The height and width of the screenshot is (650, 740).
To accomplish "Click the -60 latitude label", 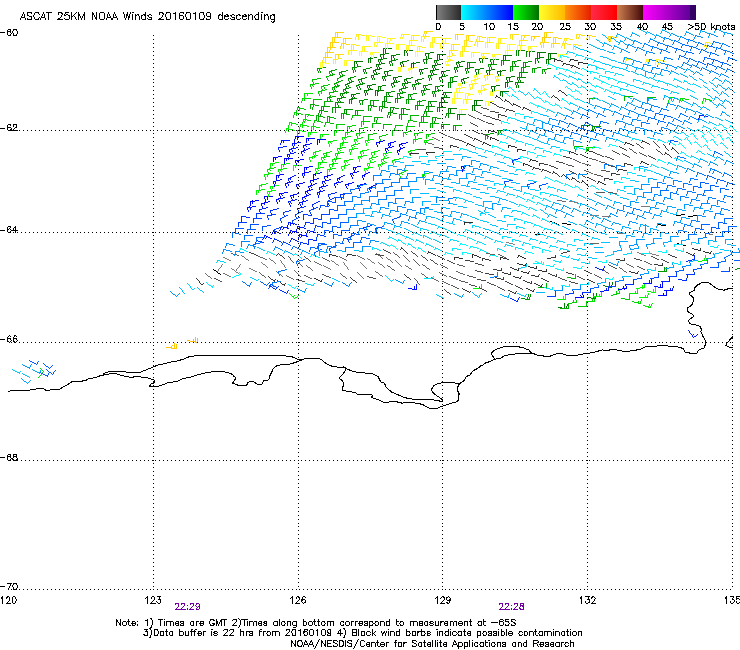I will click(x=9, y=32).
